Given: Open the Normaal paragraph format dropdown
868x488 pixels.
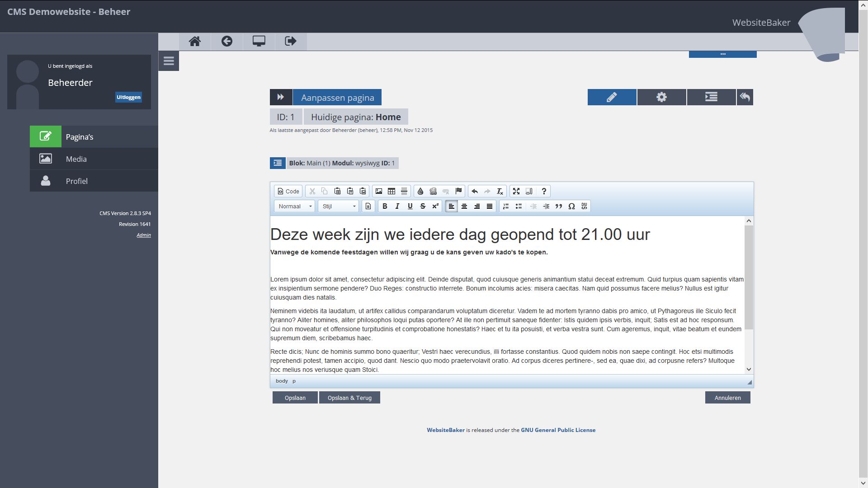Looking at the screenshot, I should [294, 206].
